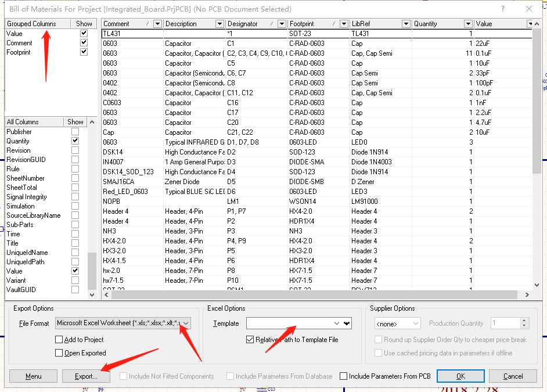Open the Designator column filter dropdown
Viewport: 547px width, 392px height.
point(282,24)
